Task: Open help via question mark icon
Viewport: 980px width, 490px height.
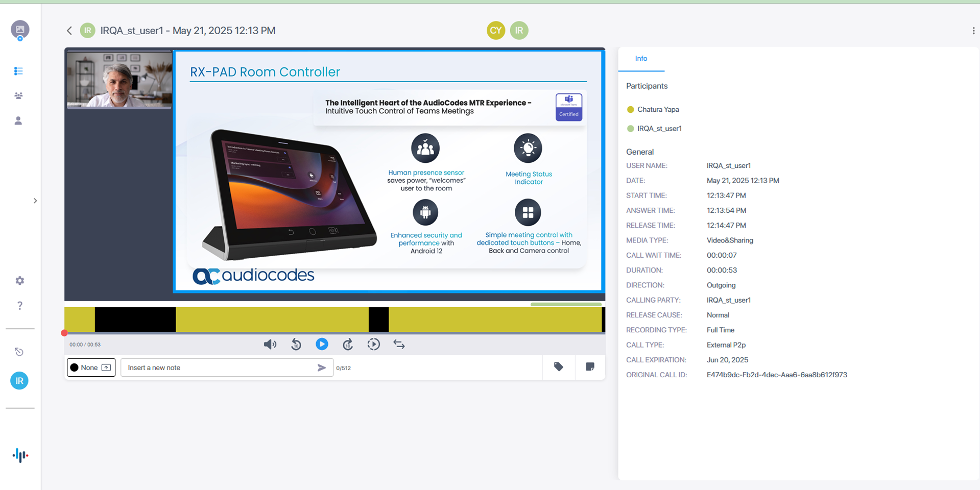Action: pyautogui.click(x=19, y=306)
